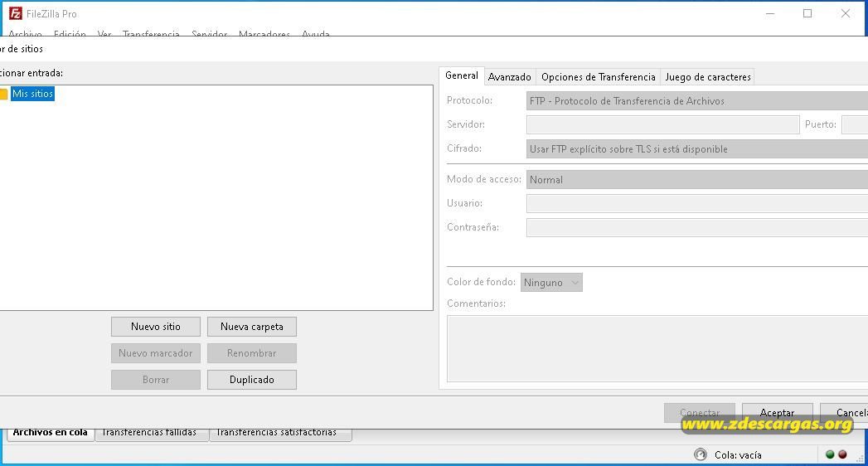Open the Edición menu
The height and width of the screenshot is (466, 868).
click(70, 33)
